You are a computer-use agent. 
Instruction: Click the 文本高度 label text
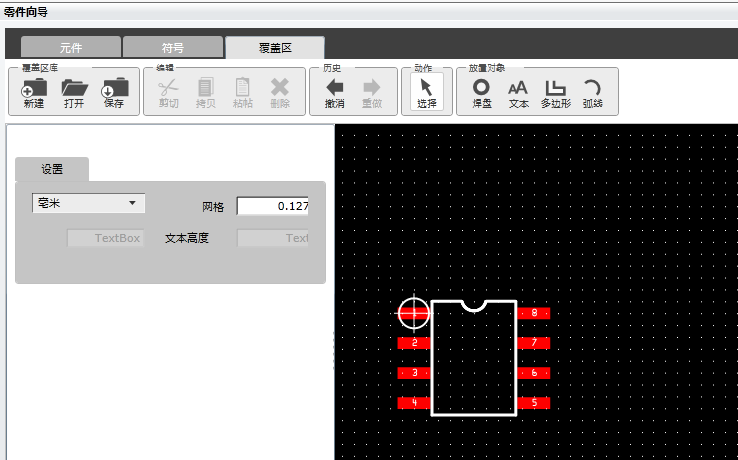pyautogui.click(x=187, y=238)
